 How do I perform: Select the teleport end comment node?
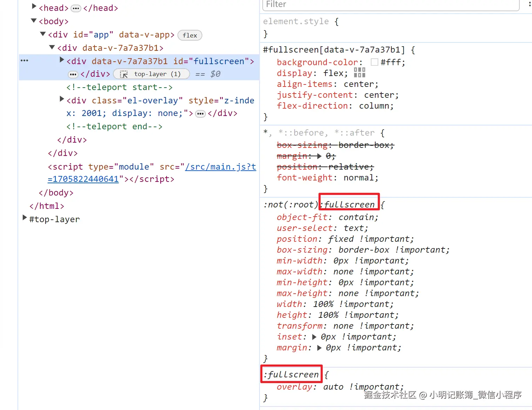tap(114, 127)
